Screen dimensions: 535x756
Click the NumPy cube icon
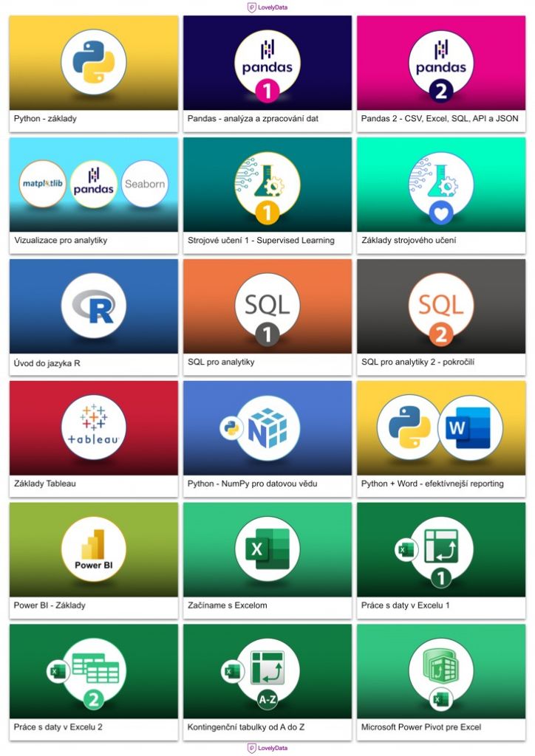[x=273, y=427]
